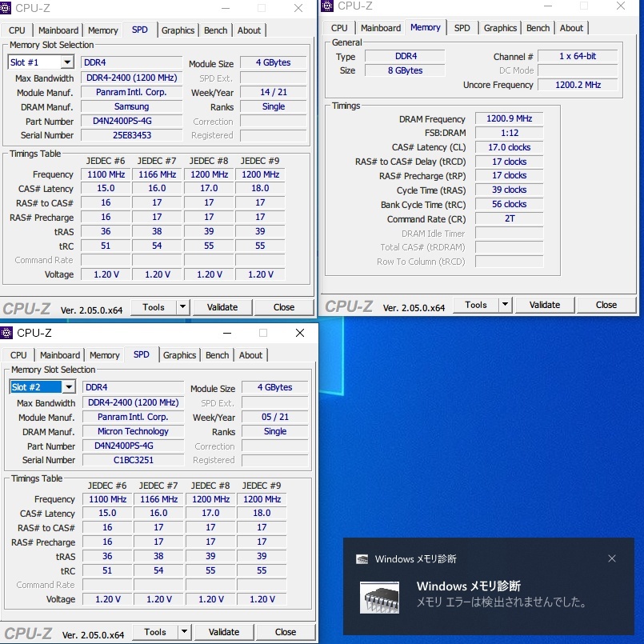The height and width of the screenshot is (644, 644).
Task: Switch to SPD tab in Memory window
Action: tap(462, 28)
